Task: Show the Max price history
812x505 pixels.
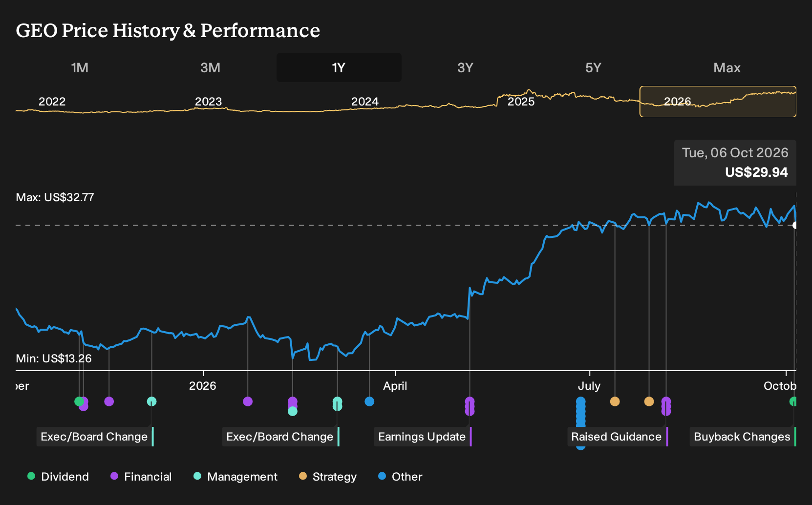Action: pyautogui.click(x=727, y=67)
